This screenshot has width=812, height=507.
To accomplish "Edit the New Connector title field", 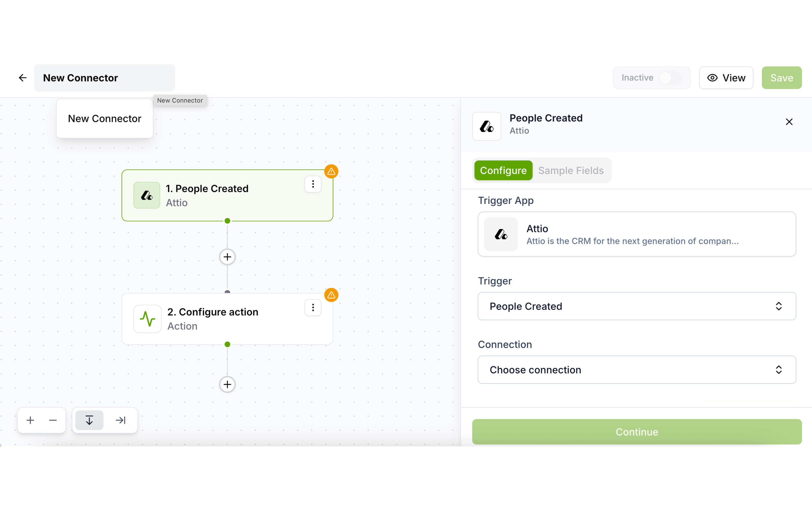I will tap(104, 78).
